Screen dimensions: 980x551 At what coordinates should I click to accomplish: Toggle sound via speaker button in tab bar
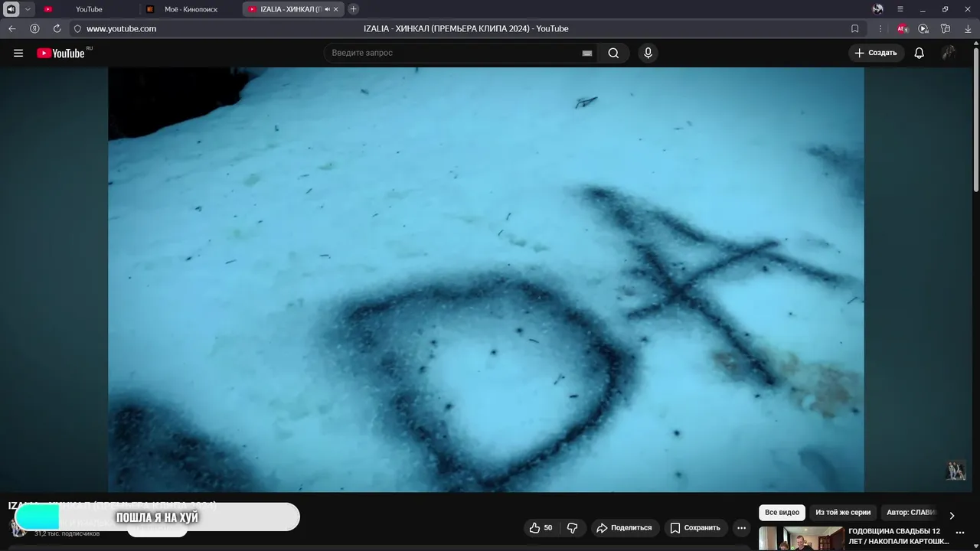click(11, 9)
